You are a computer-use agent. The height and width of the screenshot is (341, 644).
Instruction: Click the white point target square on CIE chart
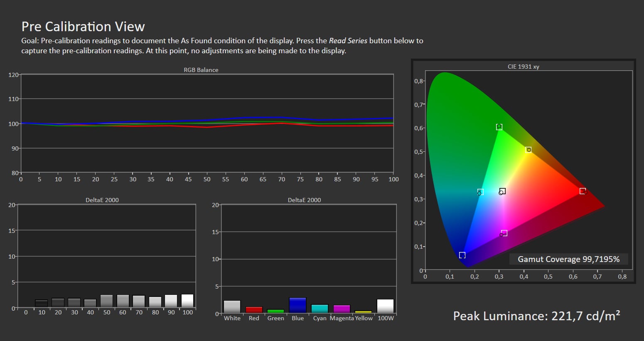coord(502,191)
